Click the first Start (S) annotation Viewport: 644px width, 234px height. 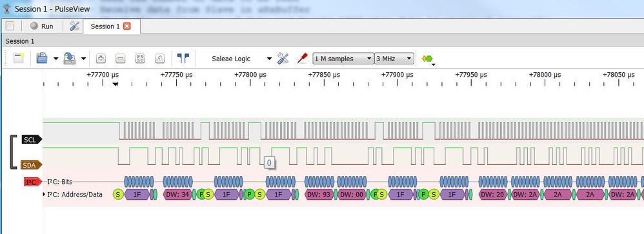(118, 194)
